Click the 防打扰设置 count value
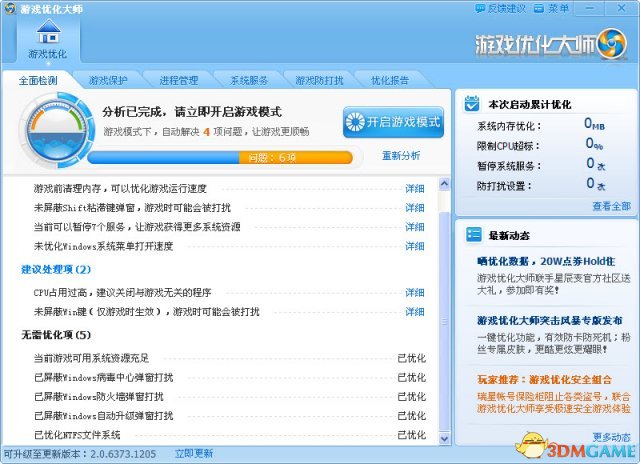This screenshot has height=464, width=640. pyautogui.click(x=596, y=184)
